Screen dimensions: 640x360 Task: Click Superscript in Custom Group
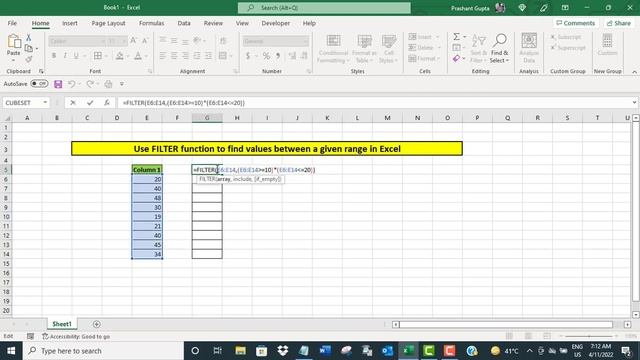(x=568, y=48)
